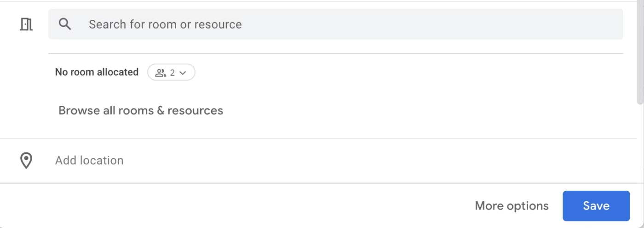Screen dimensions: 644x228
Task: Click the "Add location" placeholder text
Action: [89, 161]
